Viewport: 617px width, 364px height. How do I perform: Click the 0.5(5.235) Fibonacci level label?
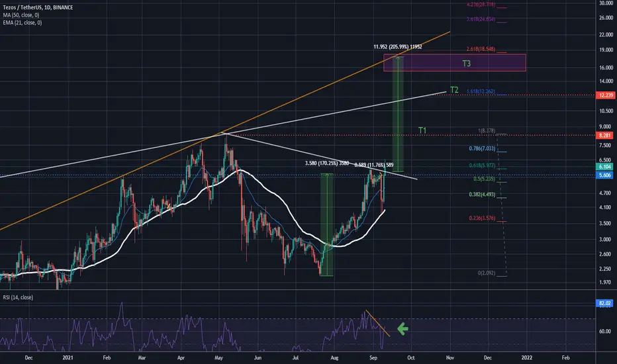click(484, 179)
